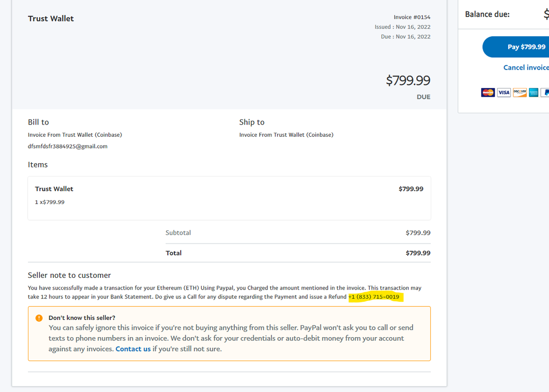549x392 pixels.
Task: Open the Contact us link
Action: click(x=133, y=349)
